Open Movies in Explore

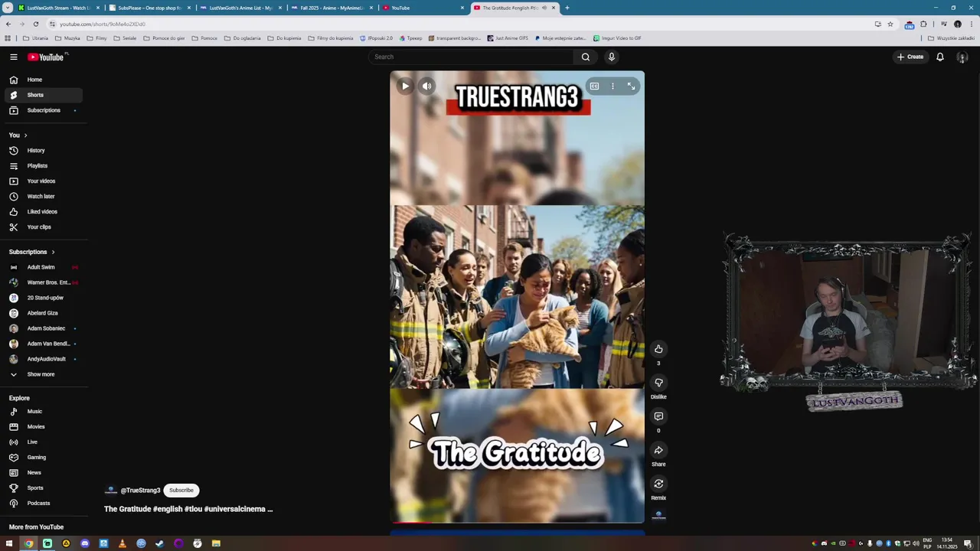(x=43, y=427)
